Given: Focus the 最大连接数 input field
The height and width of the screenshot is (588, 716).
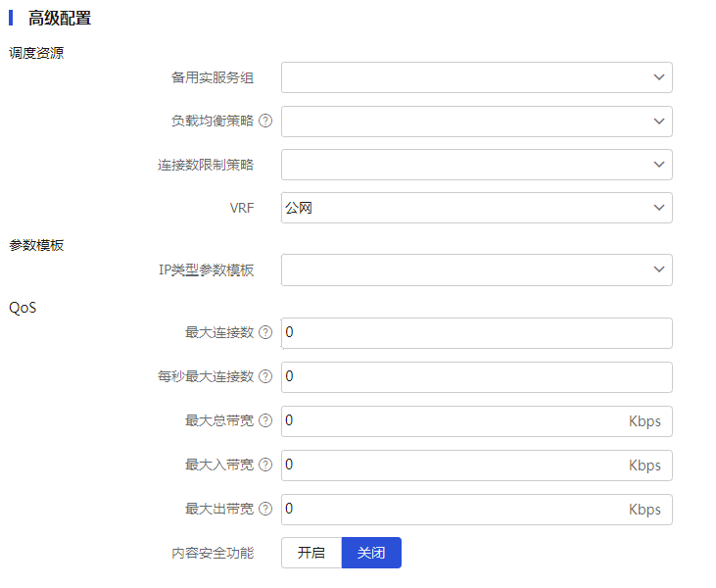Looking at the screenshot, I should coord(477,333).
